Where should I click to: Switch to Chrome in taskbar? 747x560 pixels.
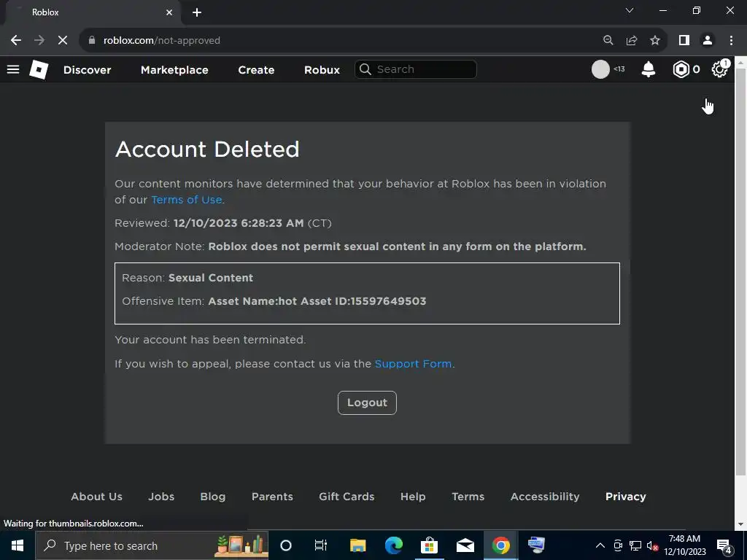click(x=500, y=545)
